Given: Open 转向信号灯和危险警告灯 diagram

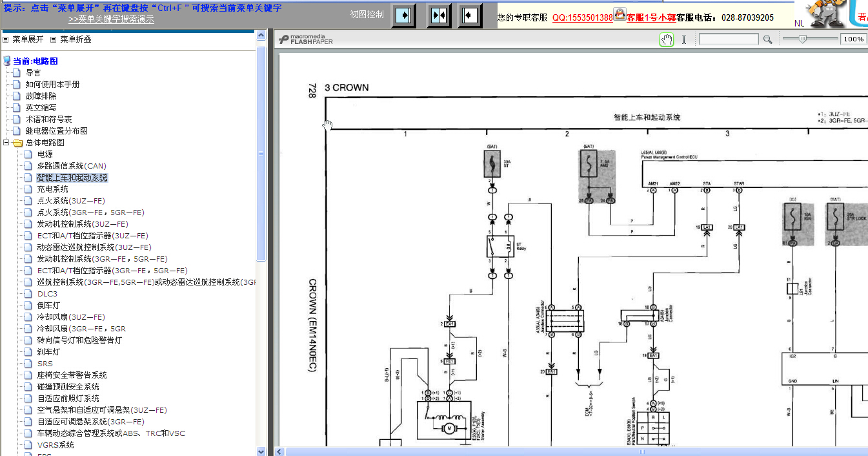Looking at the screenshot, I should [x=79, y=340].
